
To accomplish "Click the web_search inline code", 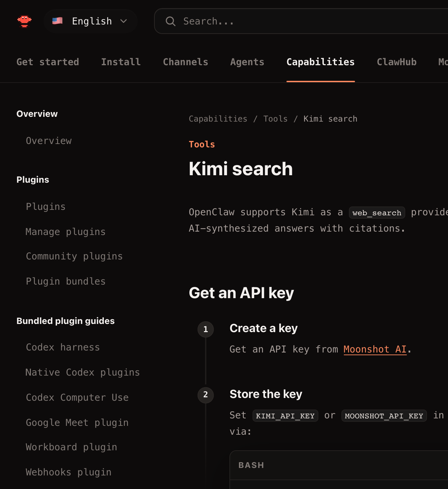I will click(377, 213).
